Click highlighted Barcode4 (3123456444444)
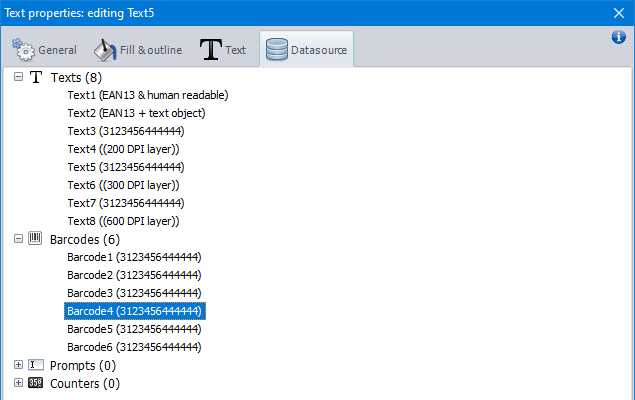The image size is (635, 400). coord(135,311)
